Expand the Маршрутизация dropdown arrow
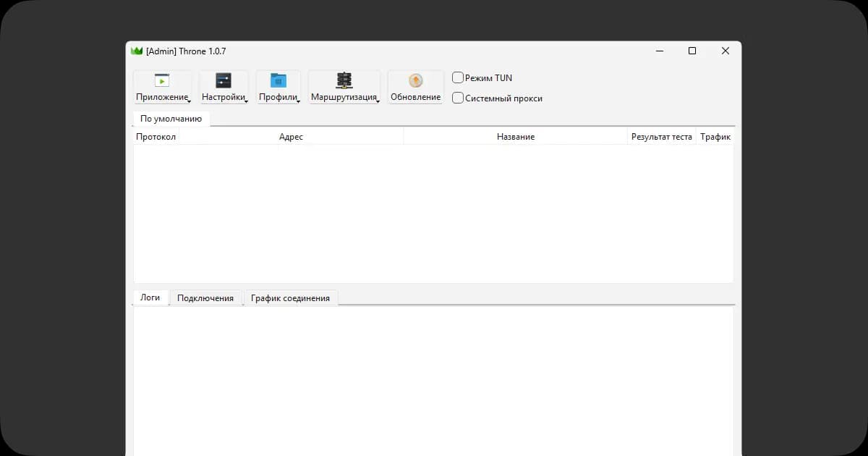Viewport: 868px width, 456px height. tap(378, 101)
